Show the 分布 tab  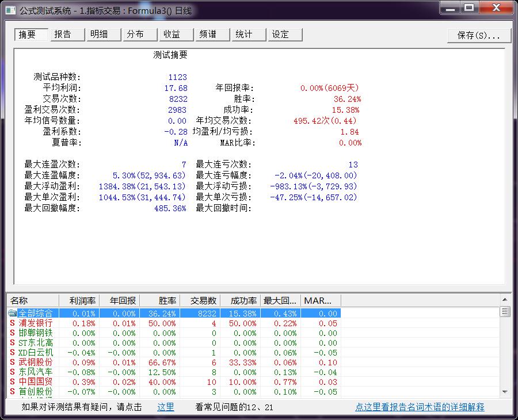pos(140,35)
